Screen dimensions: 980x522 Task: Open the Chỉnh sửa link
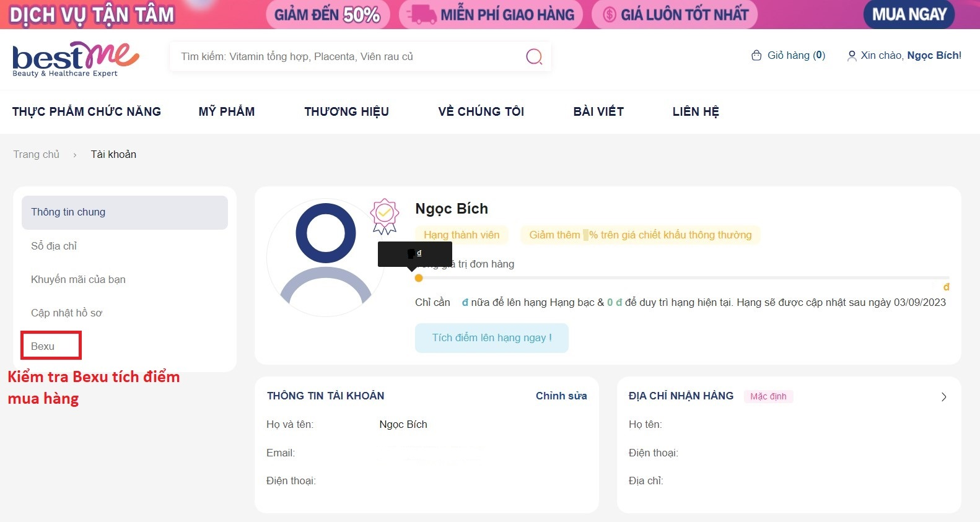click(x=561, y=396)
